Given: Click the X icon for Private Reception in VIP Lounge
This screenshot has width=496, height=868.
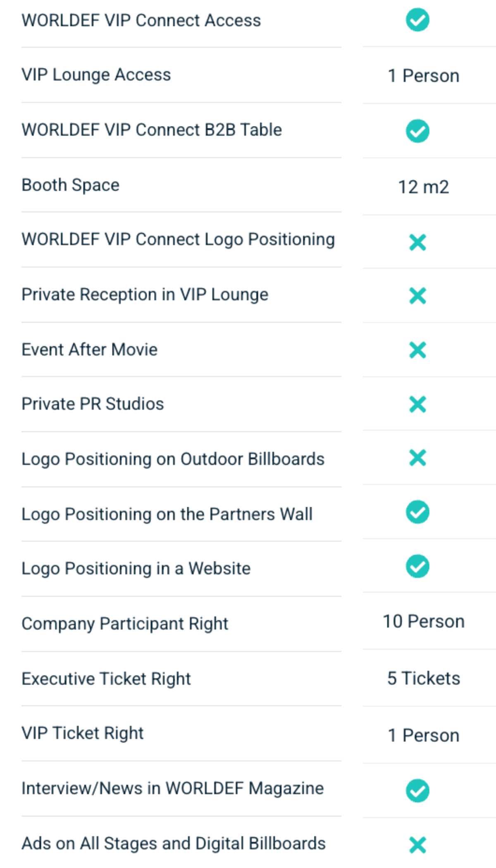Looking at the screenshot, I should pyautogui.click(x=417, y=296).
